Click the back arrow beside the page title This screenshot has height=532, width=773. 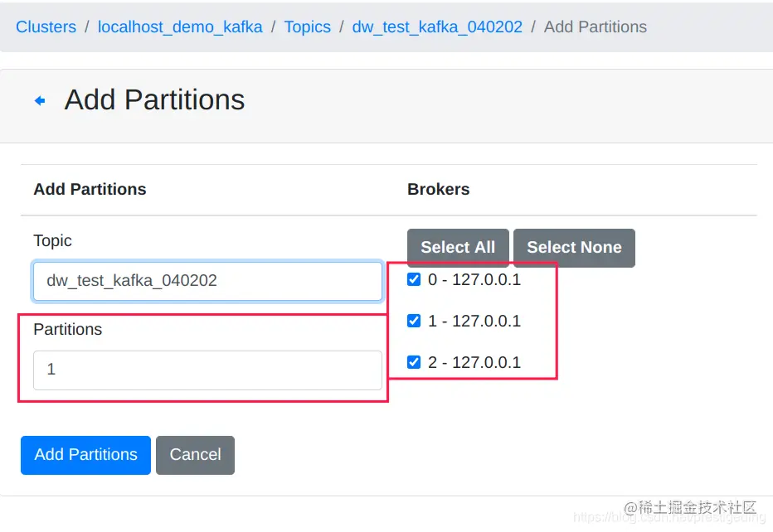pos(40,100)
